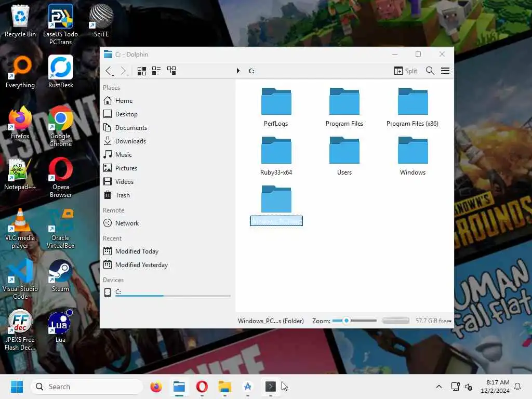Open Firefox desktop shortcut
Viewport: 532px width, 399px height.
pos(20,123)
